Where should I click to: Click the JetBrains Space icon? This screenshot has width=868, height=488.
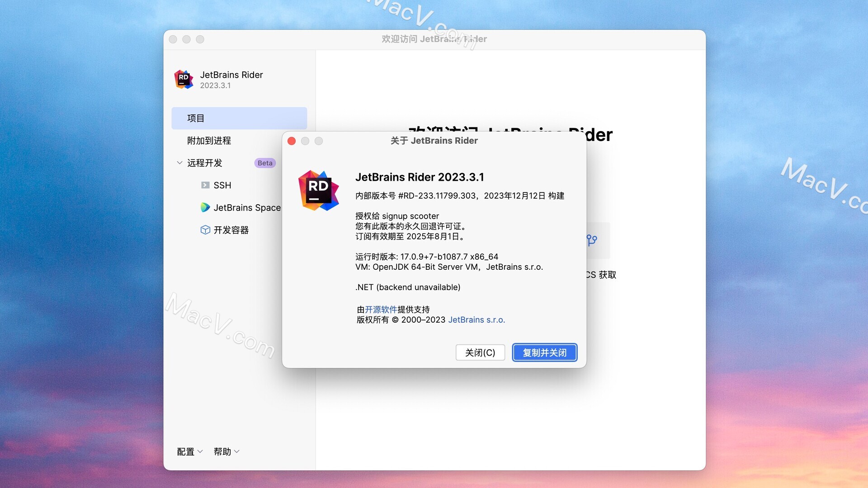pyautogui.click(x=205, y=207)
